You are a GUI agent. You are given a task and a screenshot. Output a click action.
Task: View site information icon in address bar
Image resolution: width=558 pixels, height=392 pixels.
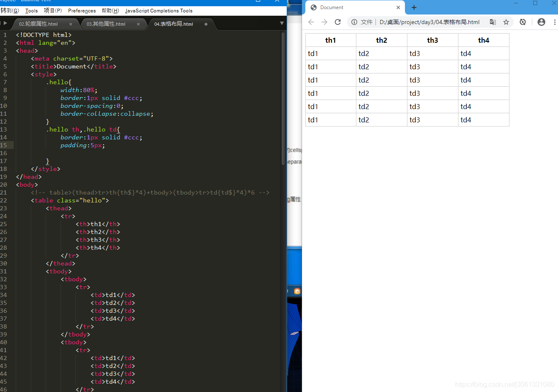tap(354, 22)
